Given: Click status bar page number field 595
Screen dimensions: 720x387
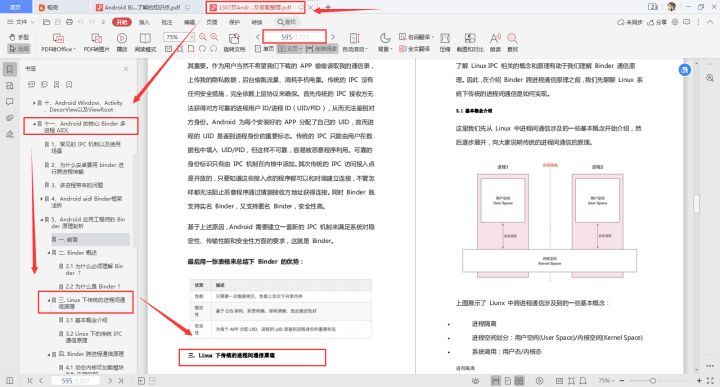Looking at the screenshot, I should (75, 381).
